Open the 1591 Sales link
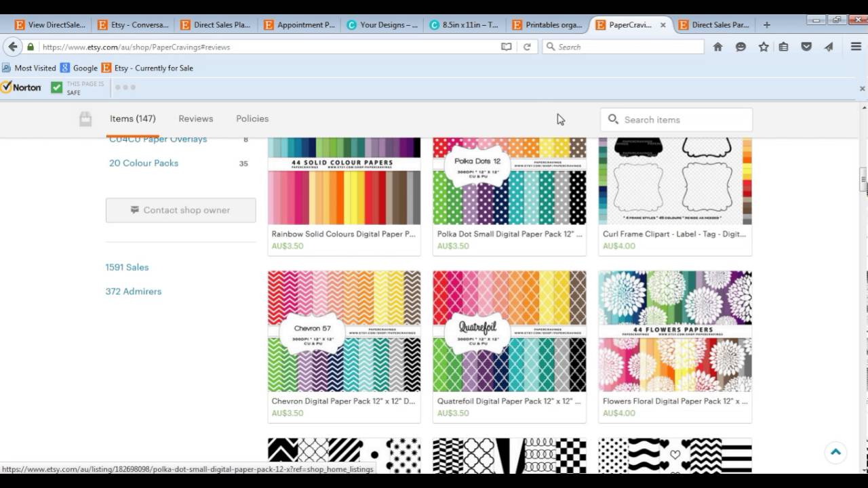 [127, 267]
